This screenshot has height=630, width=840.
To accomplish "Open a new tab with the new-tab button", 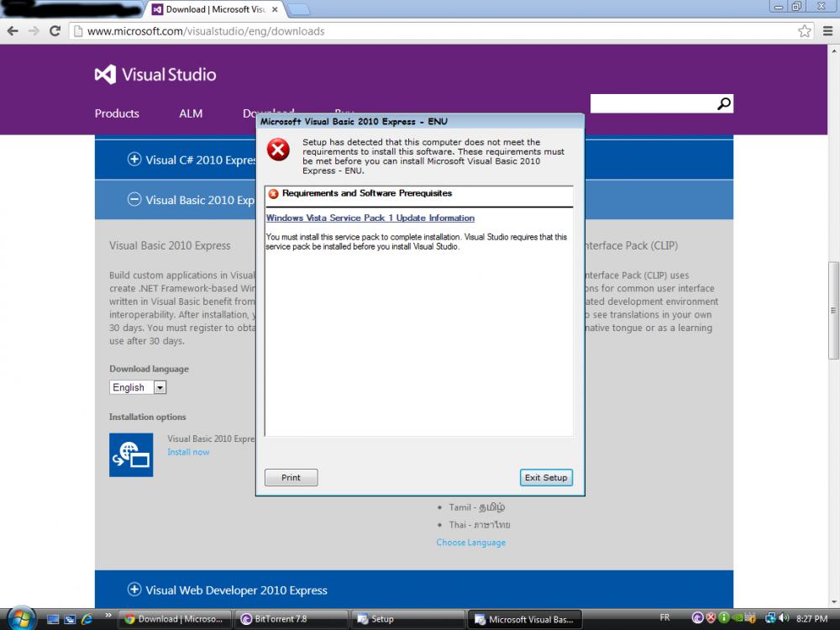I will point(299,9).
